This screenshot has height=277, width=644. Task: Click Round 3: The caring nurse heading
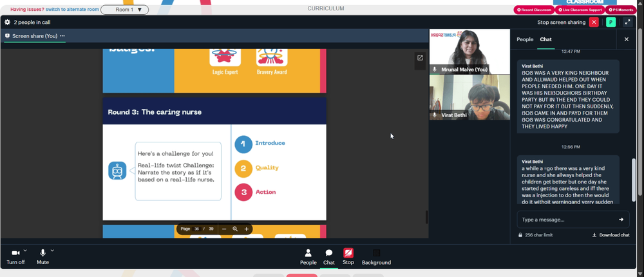155,112
